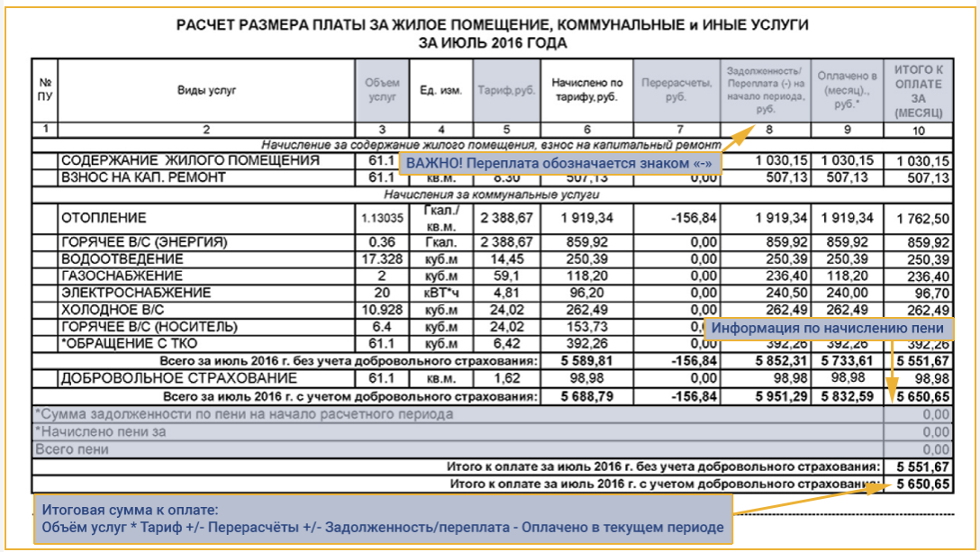Click the row label "ГОРЯЧЕЕ В/С (НОСИТЕЛЬ)"
The image size is (980, 552).
tap(149, 326)
